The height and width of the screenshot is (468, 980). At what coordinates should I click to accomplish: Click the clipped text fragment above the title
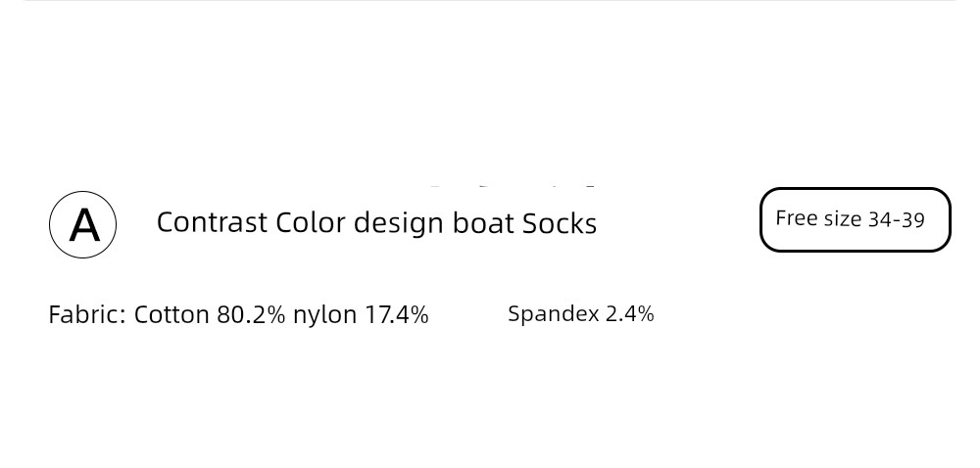(513, 186)
